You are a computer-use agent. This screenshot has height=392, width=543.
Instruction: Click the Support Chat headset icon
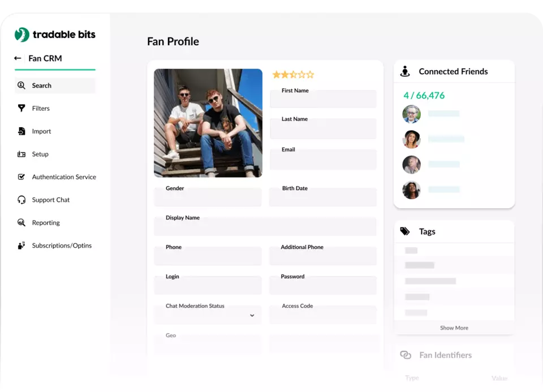pyautogui.click(x=21, y=200)
